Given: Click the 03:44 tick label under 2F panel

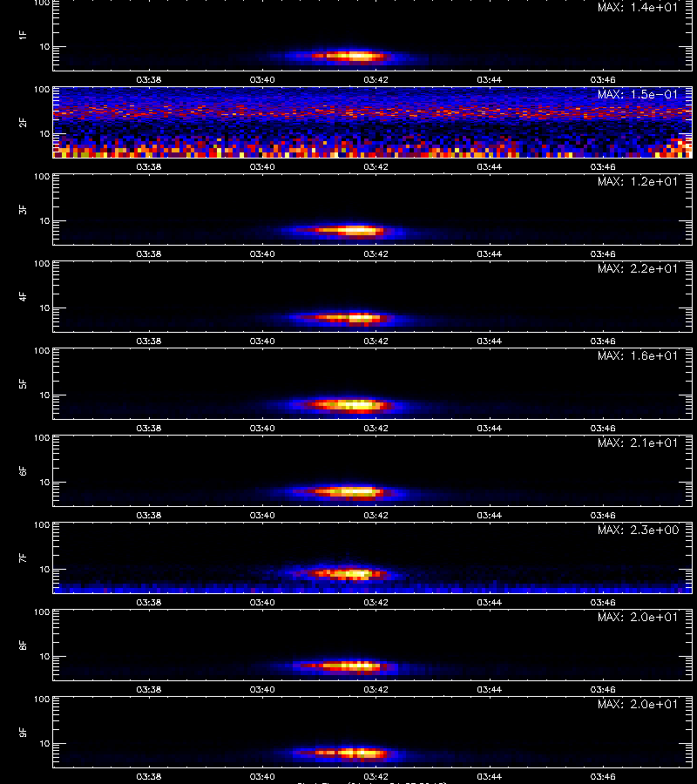Looking at the screenshot, I should [489, 167].
